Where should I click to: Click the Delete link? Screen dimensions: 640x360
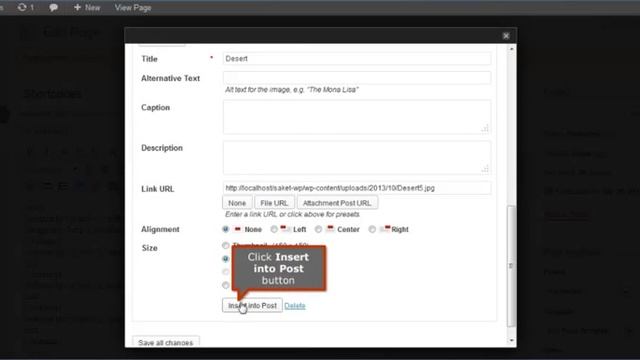pos(295,306)
